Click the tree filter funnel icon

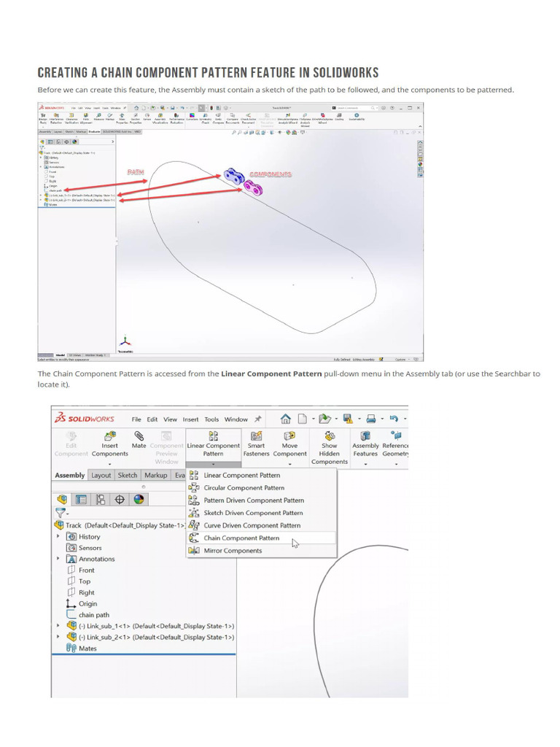coord(60,513)
